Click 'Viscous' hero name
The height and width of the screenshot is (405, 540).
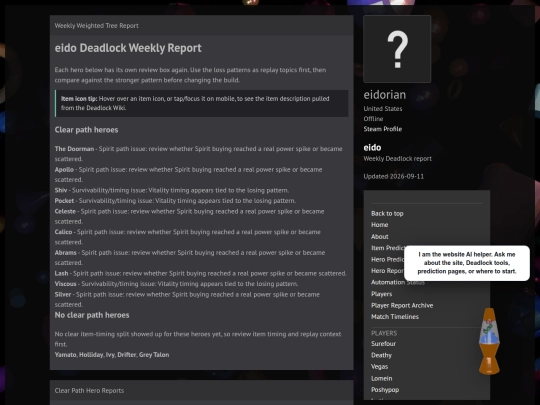65,284
